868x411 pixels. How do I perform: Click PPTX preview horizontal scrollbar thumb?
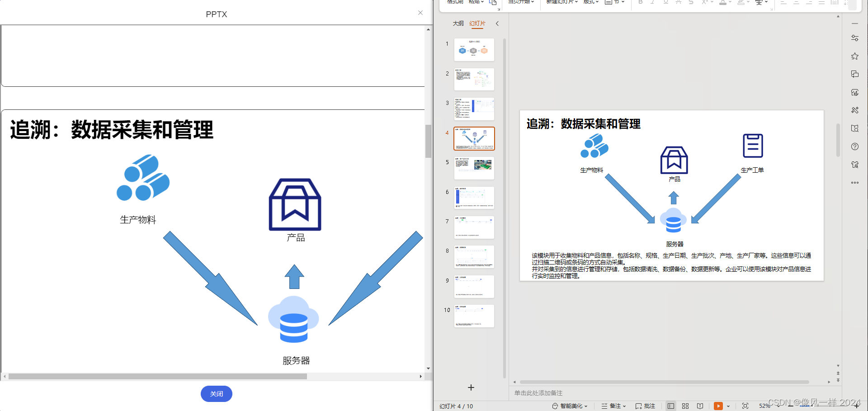pyautogui.click(x=157, y=376)
